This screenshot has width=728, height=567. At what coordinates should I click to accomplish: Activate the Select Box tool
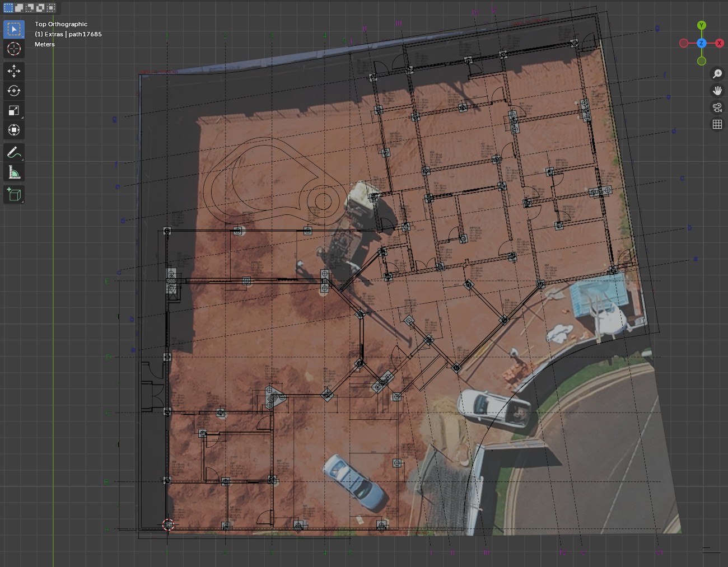click(14, 29)
